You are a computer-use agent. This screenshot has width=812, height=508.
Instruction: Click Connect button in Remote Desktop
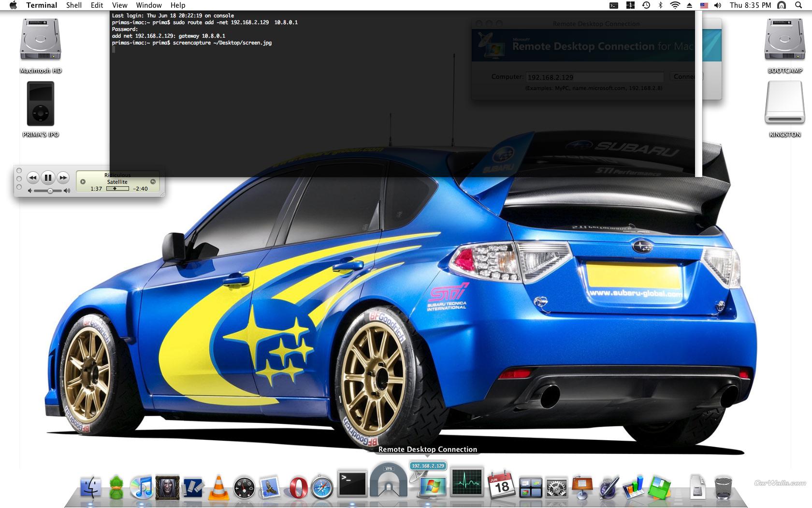(x=686, y=77)
